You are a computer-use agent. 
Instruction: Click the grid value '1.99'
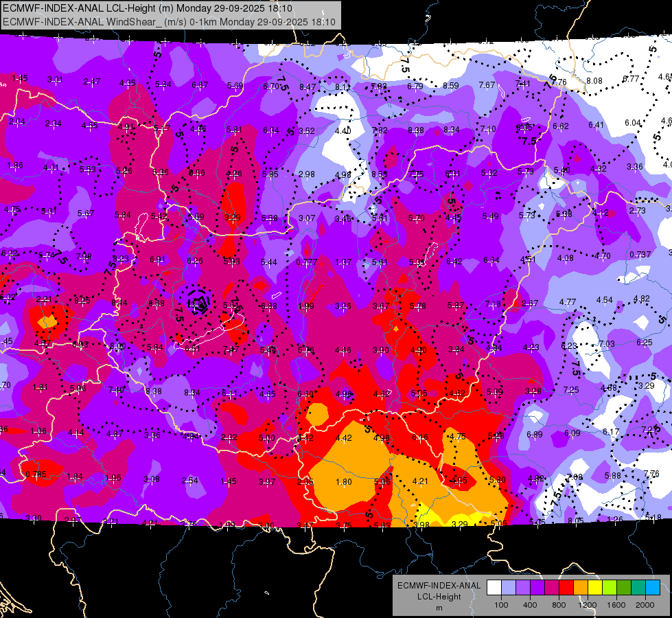306,306
